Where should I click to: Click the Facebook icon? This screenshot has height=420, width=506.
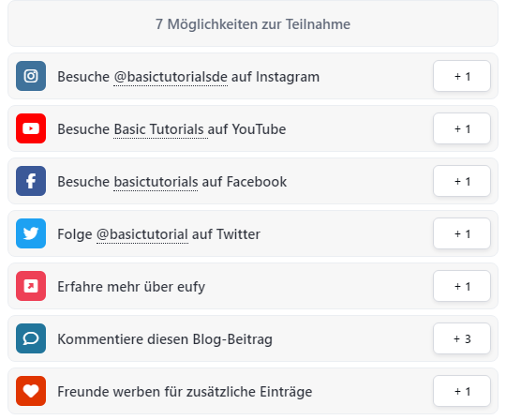31,181
